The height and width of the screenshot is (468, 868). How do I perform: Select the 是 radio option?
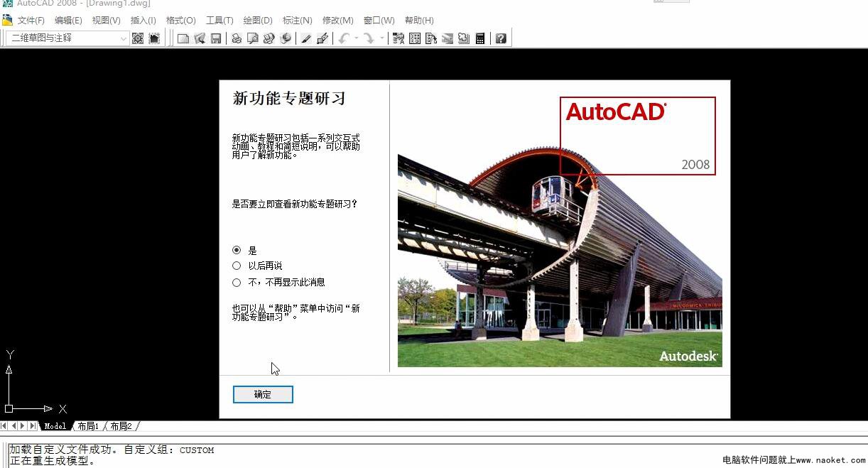tap(237, 250)
